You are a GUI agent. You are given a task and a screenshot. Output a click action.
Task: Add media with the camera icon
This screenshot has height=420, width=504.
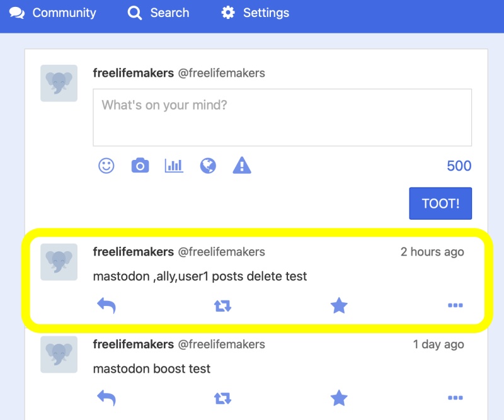pos(140,166)
